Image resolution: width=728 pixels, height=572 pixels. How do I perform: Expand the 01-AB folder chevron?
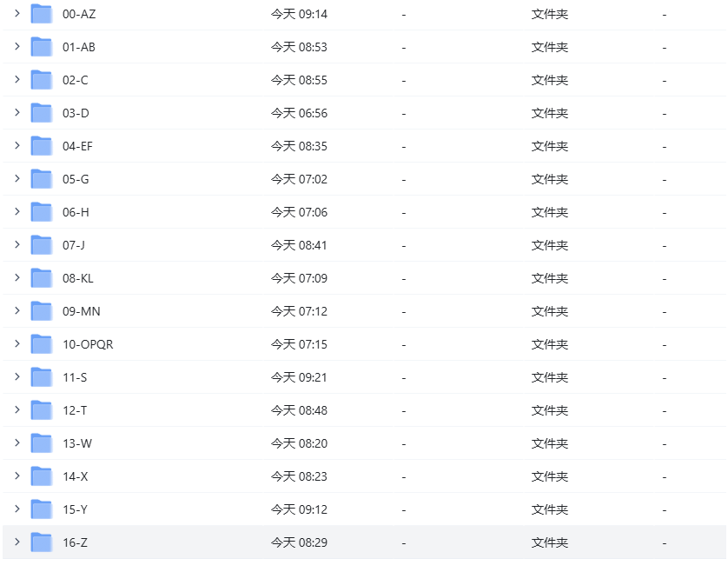pos(17,46)
